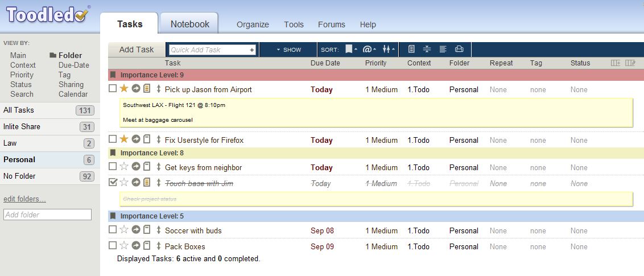Click the add column icon in header
Viewport: 644px width, 276px height.
(616, 63)
